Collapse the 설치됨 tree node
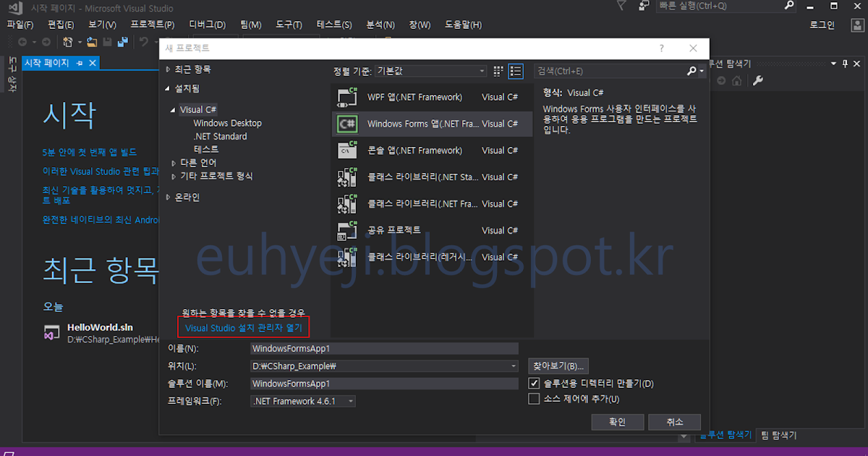 (169, 88)
